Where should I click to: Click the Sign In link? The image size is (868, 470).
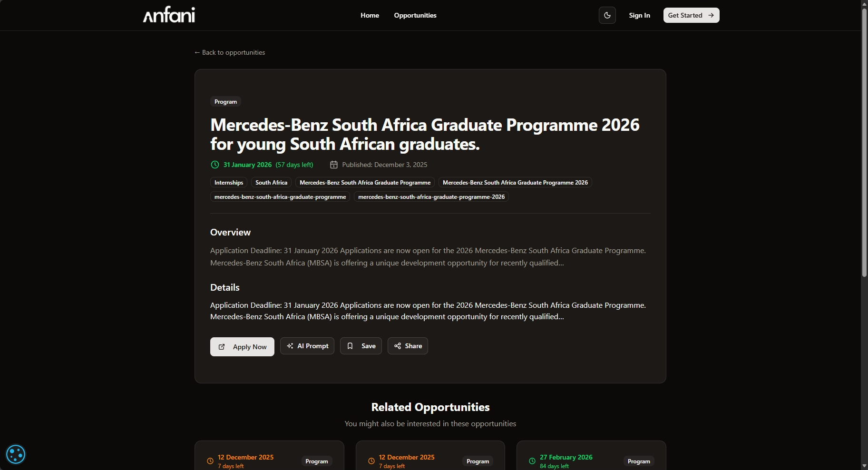(639, 15)
